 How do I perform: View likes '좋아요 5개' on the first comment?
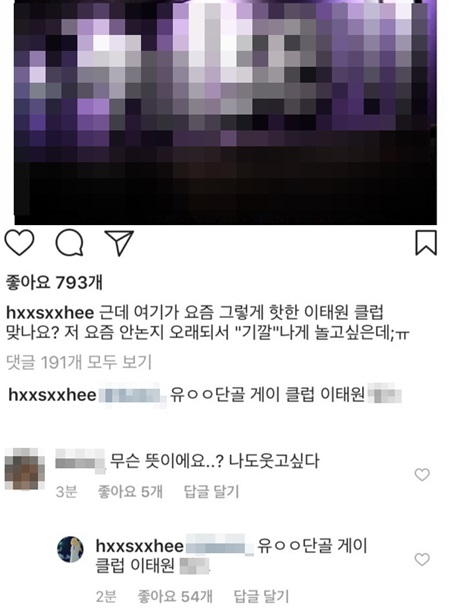pos(130,491)
